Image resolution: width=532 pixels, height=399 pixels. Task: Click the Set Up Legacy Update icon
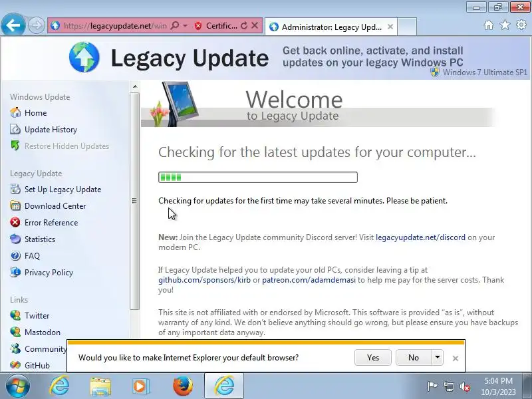[x=15, y=189]
